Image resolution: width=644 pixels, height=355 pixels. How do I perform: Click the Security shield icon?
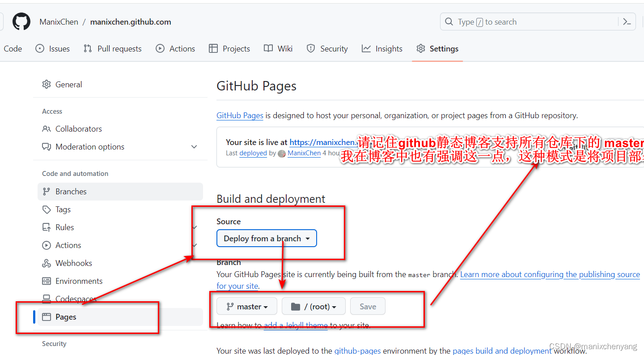tap(311, 48)
